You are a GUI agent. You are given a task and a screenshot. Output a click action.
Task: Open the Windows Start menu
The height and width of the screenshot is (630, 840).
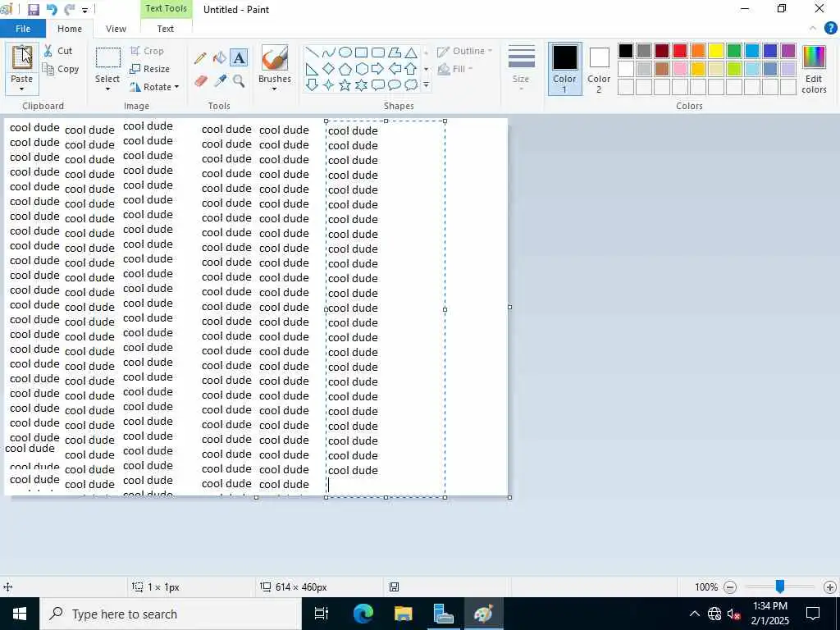tap(20, 614)
